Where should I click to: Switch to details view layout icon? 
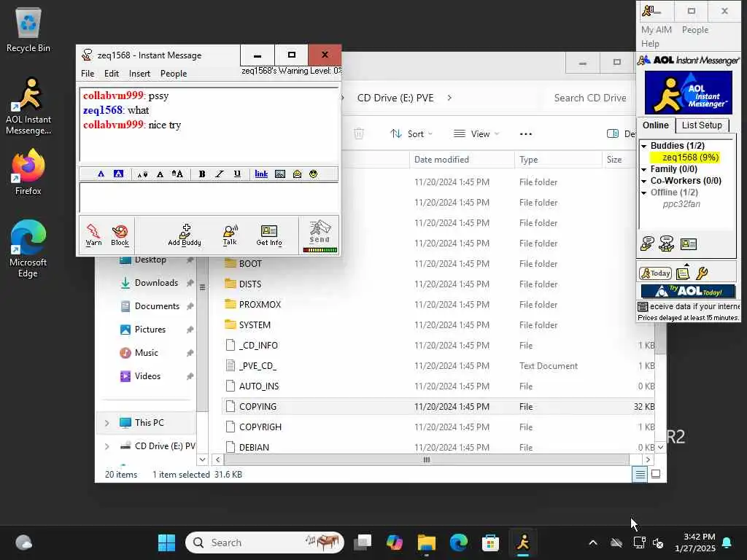(640, 474)
